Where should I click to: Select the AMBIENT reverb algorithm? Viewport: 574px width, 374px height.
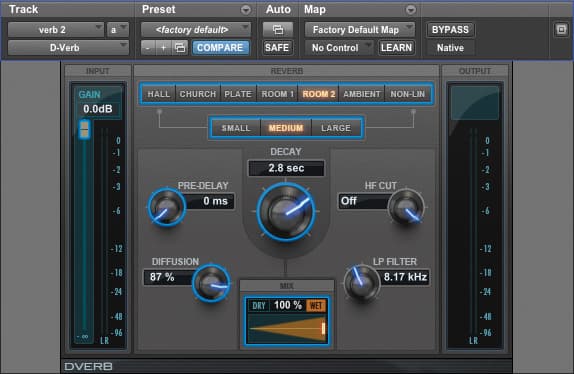(x=362, y=94)
